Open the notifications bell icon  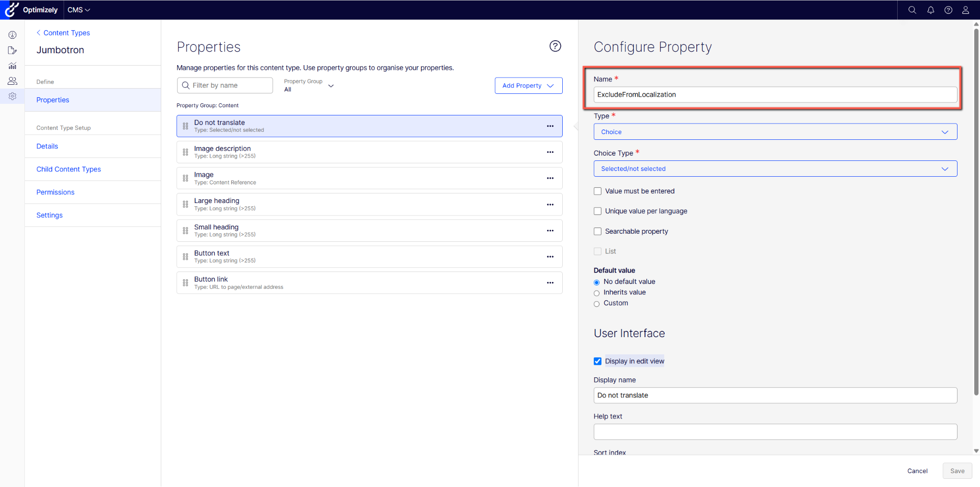tap(931, 10)
